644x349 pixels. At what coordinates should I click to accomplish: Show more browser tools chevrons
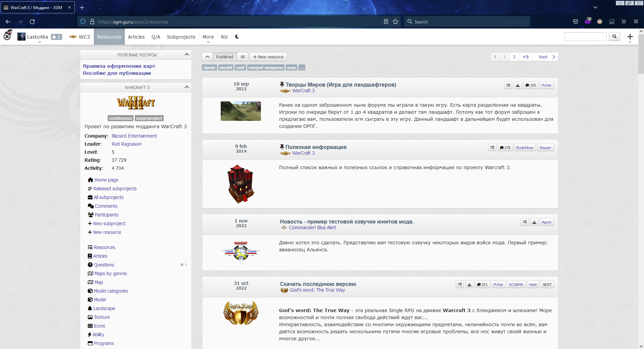click(624, 22)
